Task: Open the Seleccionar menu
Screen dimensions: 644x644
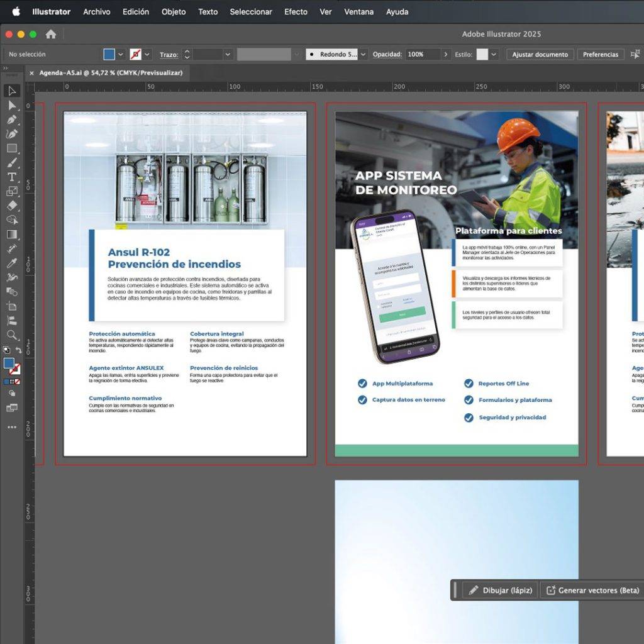Action: (x=251, y=12)
